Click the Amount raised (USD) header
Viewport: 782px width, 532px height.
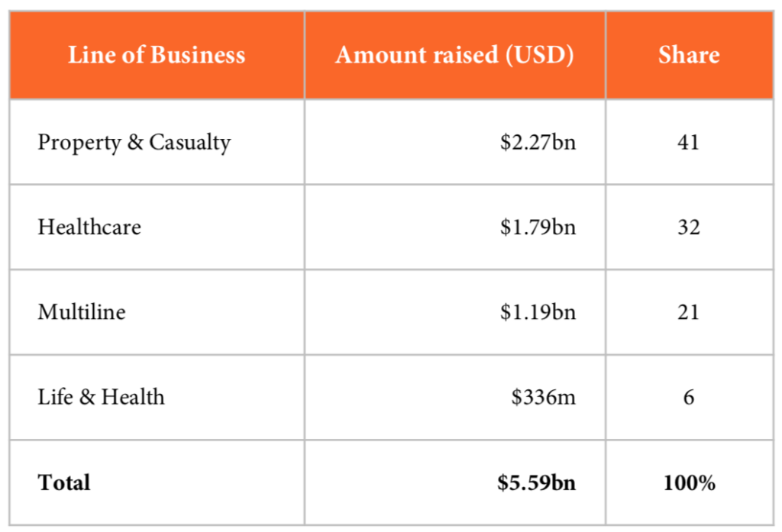(454, 55)
